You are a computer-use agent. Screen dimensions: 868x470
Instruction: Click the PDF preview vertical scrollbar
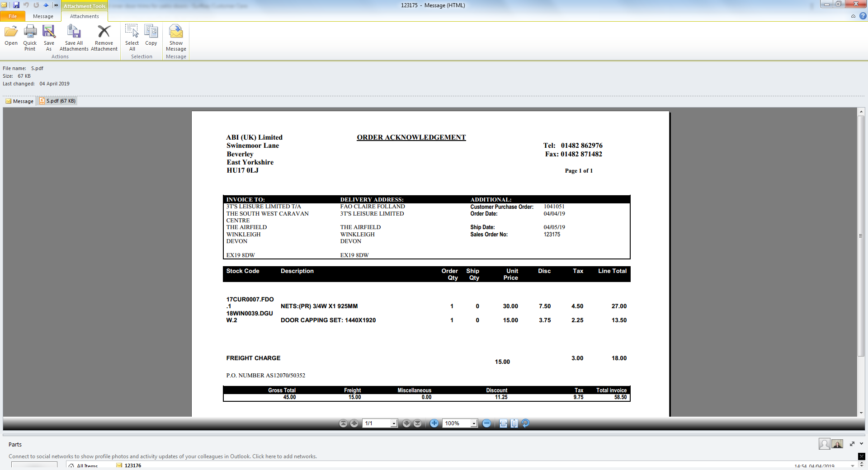click(861, 235)
